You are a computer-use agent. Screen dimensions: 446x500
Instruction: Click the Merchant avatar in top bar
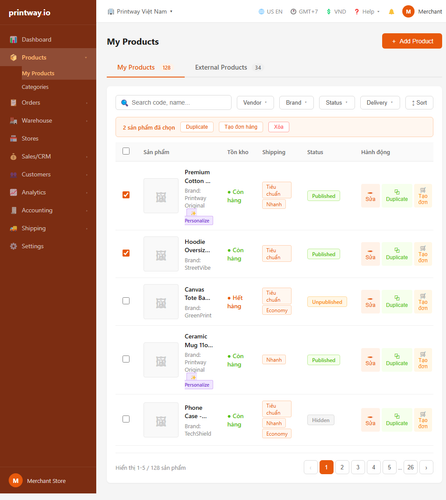(x=408, y=12)
